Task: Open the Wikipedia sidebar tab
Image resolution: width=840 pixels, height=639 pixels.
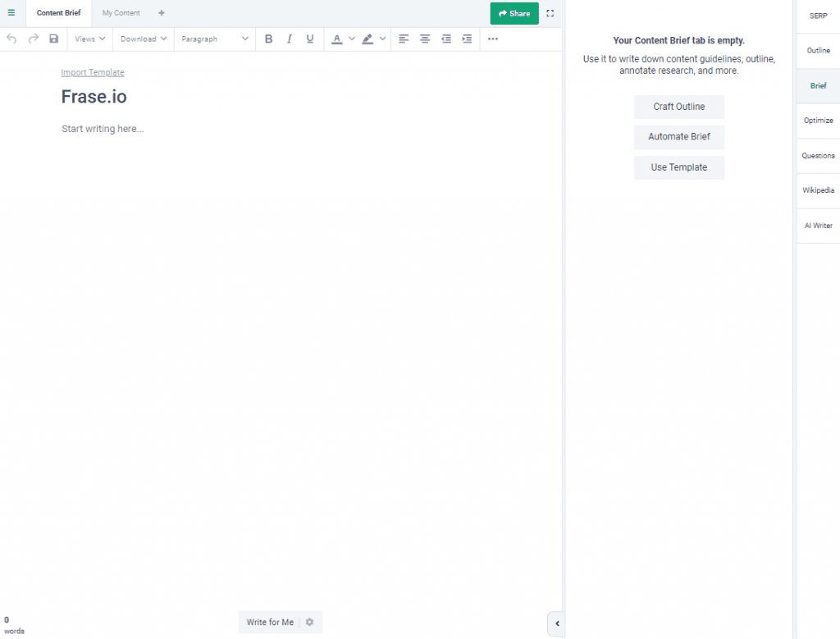Action: pyautogui.click(x=818, y=190)
